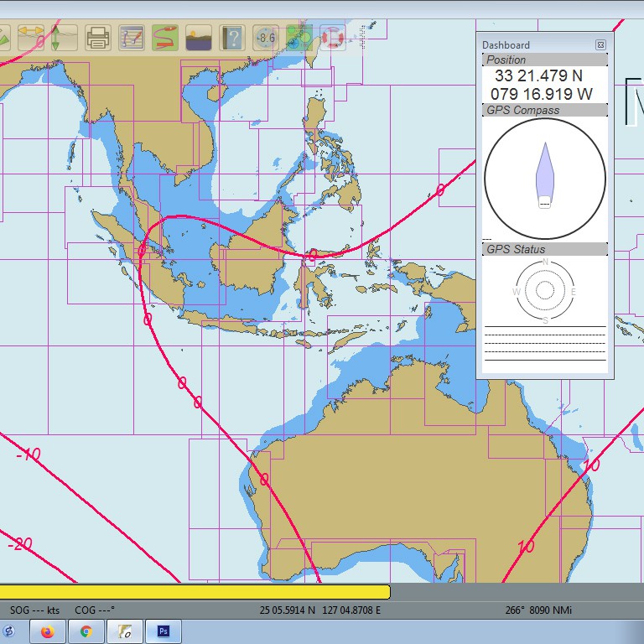Screen dimensions: 644x644
Task: Click the Print chart icon
Action: coord(98,38)
